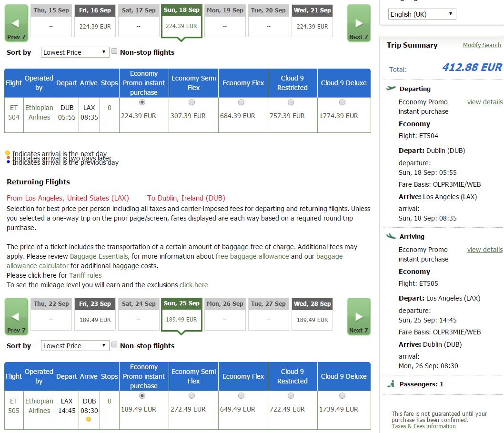Select Economy Semi Flex 307.39 EUR fare
The image size is (504, 433).
192,102
